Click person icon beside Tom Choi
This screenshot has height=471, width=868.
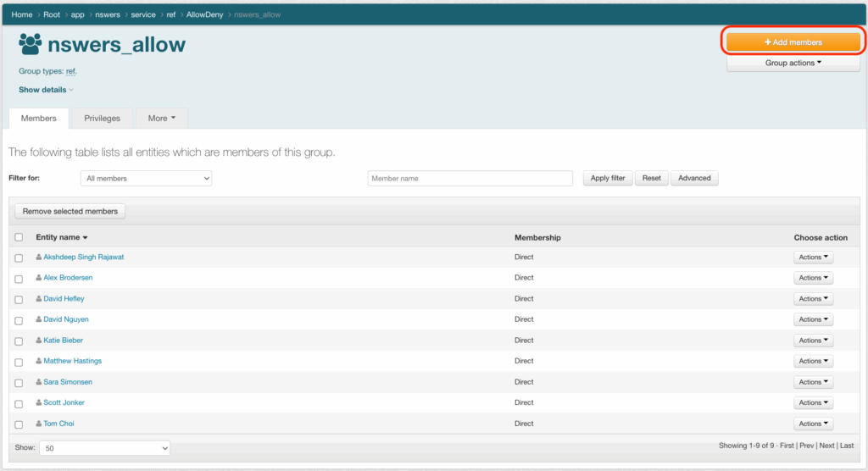[x=38, y=424]
